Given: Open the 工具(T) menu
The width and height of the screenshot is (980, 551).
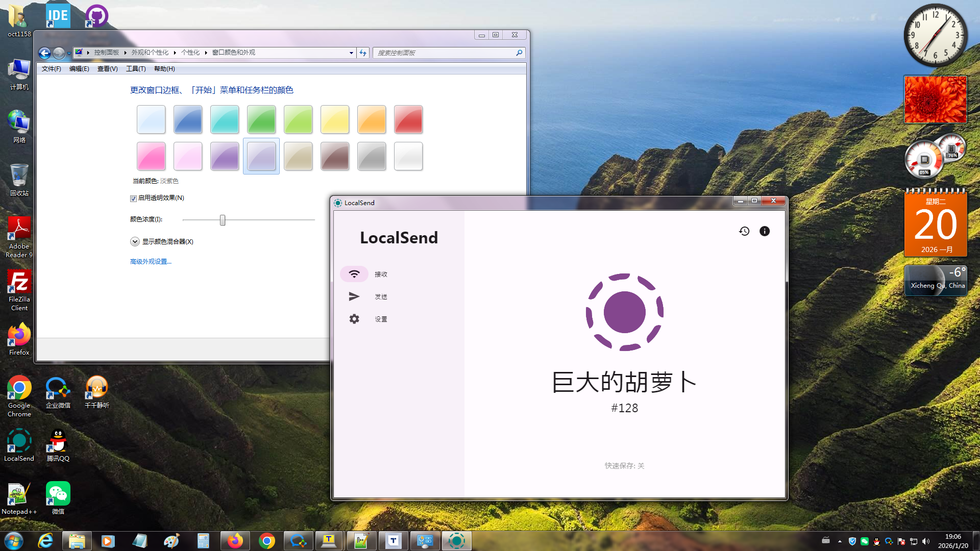Looking at the screenshot, I should (x=136, y=69).
